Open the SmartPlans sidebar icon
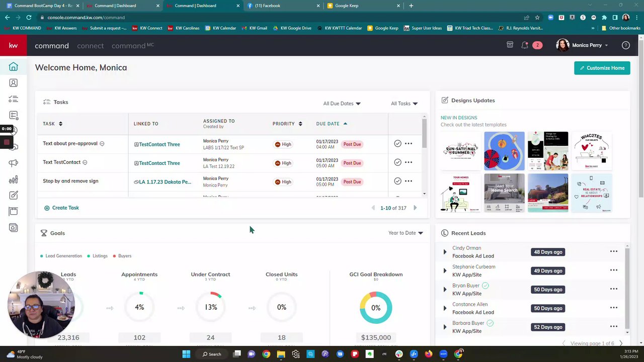Image resolution: width=644 pixels, height=362 pixels. [x=14, y=115]
